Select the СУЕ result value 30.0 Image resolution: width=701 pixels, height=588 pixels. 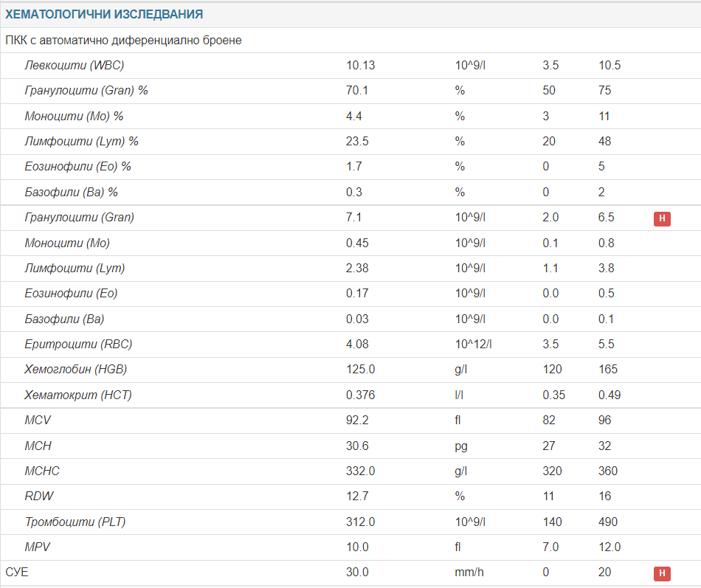[357, 573]
